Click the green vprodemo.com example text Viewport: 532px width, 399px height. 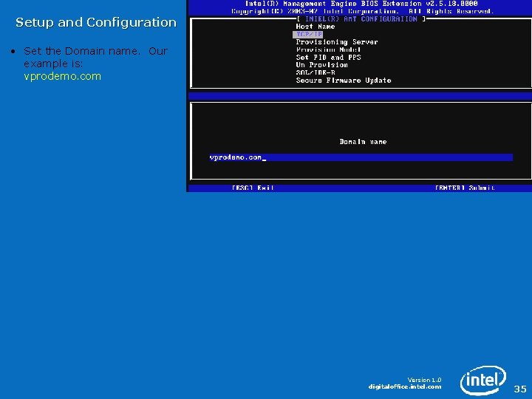(x=62, y=76)
